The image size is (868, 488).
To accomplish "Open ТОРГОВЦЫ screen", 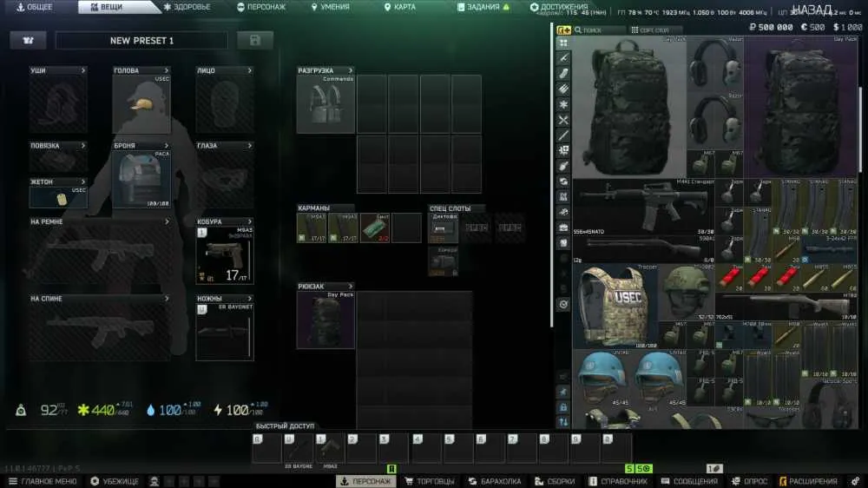I will tap(430, 481).
